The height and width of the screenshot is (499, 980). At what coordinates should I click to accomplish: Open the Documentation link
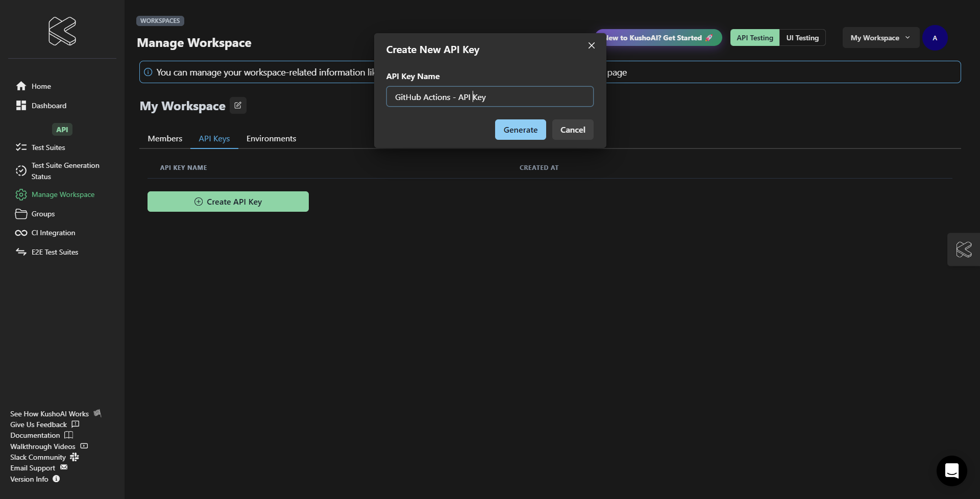(35, 435)
